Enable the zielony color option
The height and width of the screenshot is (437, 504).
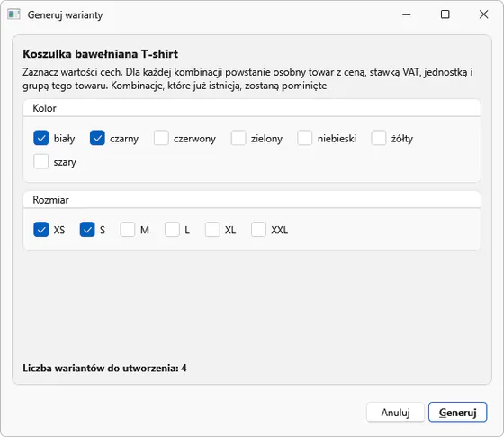click(x=238, y=138)
